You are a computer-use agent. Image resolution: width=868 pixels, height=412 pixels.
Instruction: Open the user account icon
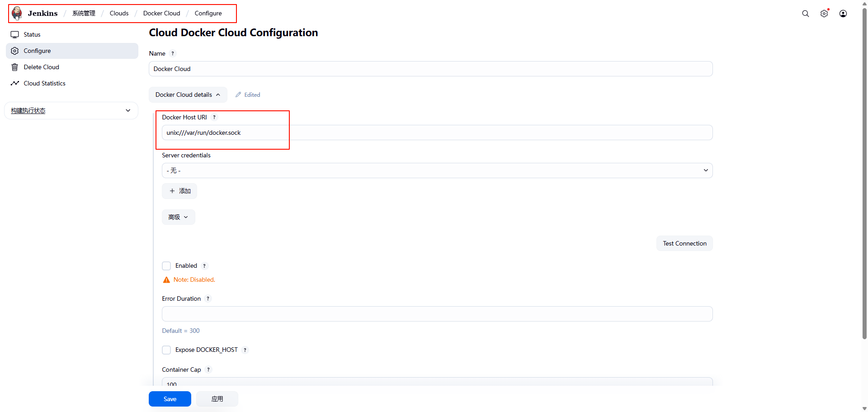click(843, 14)
